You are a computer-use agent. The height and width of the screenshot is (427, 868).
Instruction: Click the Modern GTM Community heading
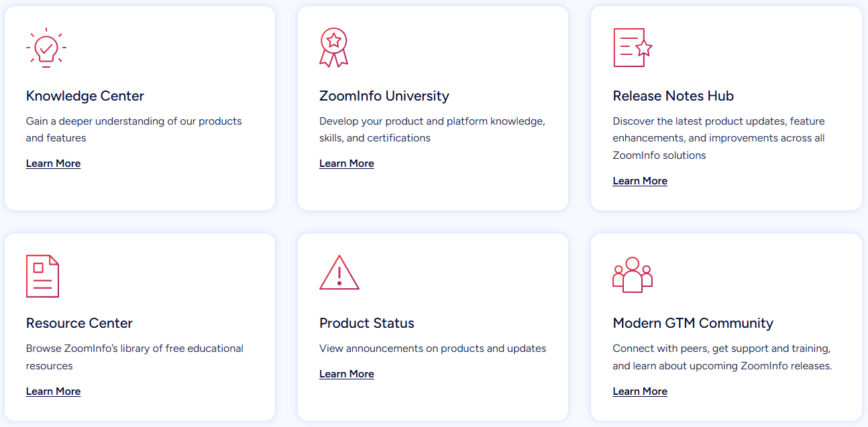point(693,323)
